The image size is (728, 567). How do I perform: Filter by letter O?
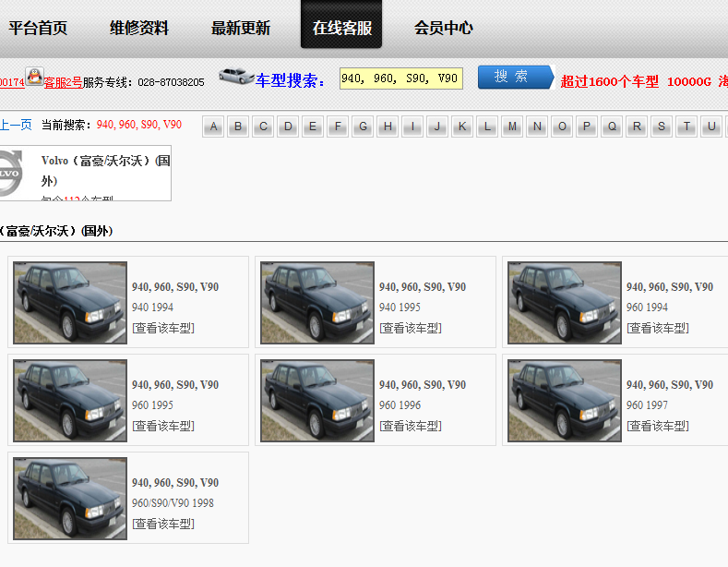pos(562,127)
